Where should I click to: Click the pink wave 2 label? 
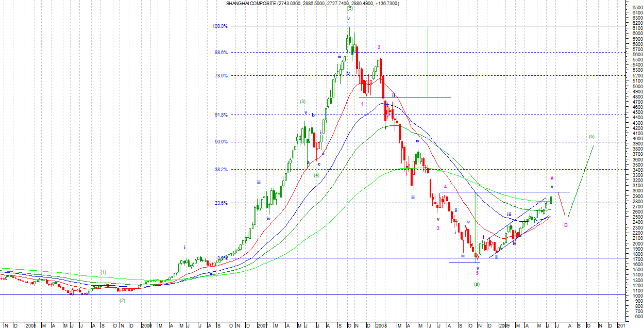coord(379,47)
